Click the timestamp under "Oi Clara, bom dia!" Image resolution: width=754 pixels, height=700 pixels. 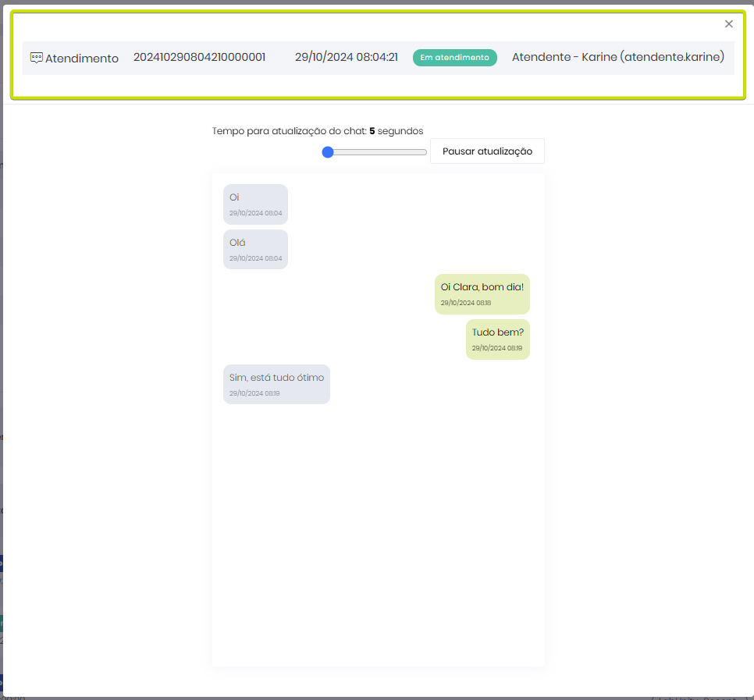click(x=465, y=303)
